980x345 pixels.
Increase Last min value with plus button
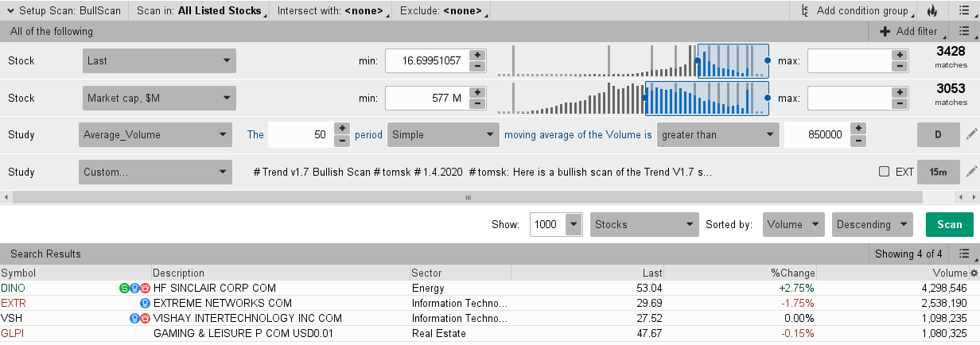pyautogui.click(x=477, y=55)
